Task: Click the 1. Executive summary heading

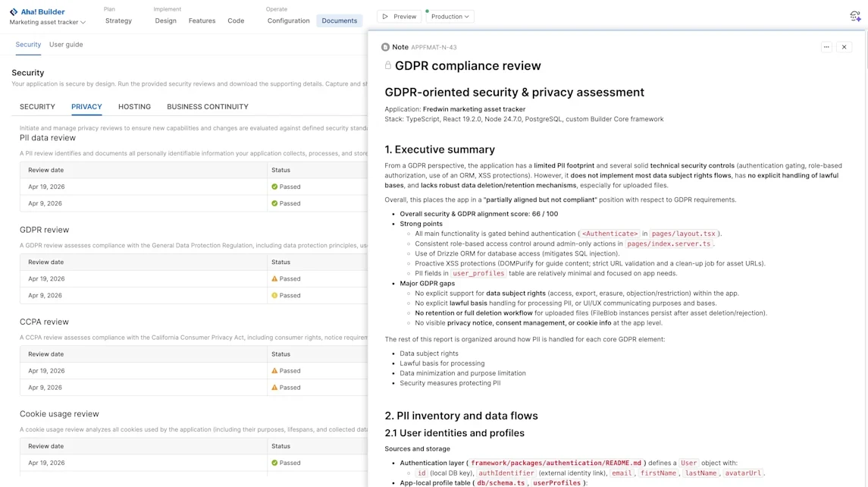Action: [440, 149]
